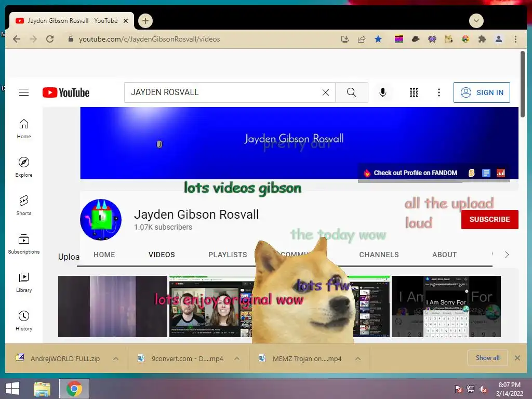Open the YouTube apps grid
Screen dimensions: 532x399
pyautogui.click(x=414, y=92)
